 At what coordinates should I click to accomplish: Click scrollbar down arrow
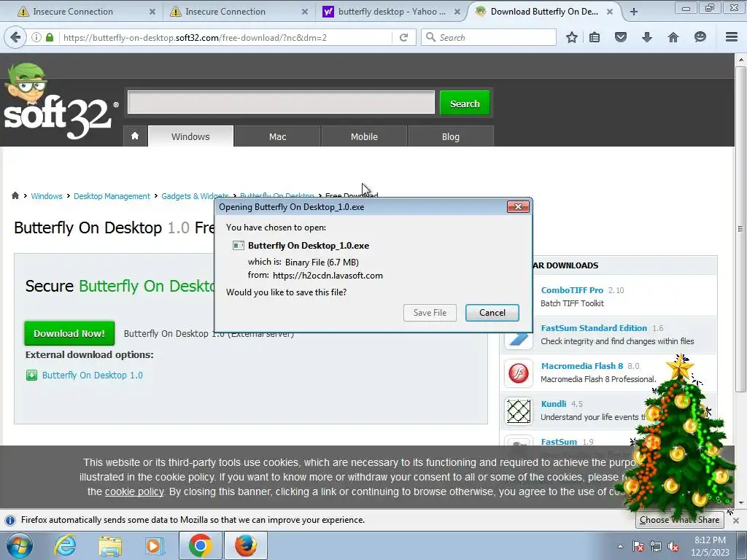point(740,502)
